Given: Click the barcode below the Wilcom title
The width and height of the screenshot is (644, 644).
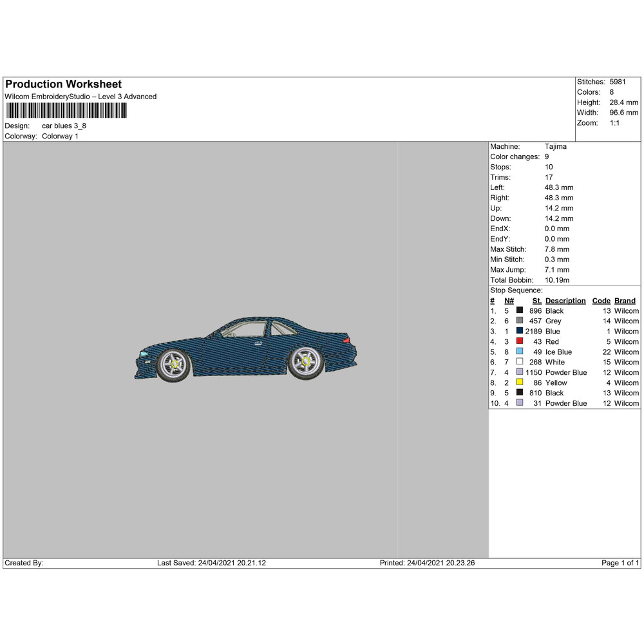Looking at the screenshot, I should click(66, 111).
